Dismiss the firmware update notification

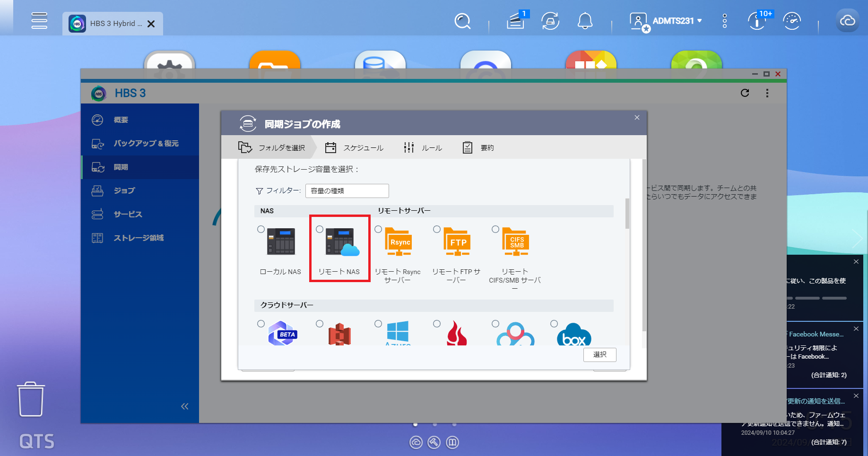[856, 396]
